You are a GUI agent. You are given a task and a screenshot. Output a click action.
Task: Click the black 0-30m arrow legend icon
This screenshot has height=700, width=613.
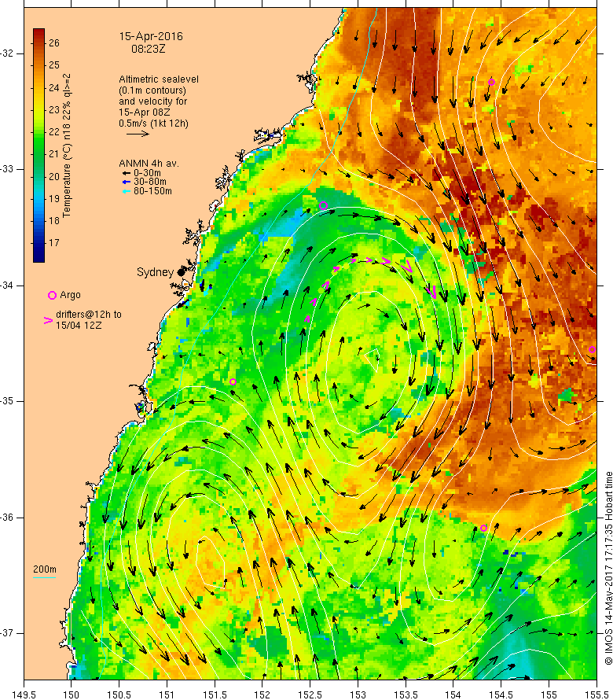tap(127, 173)
